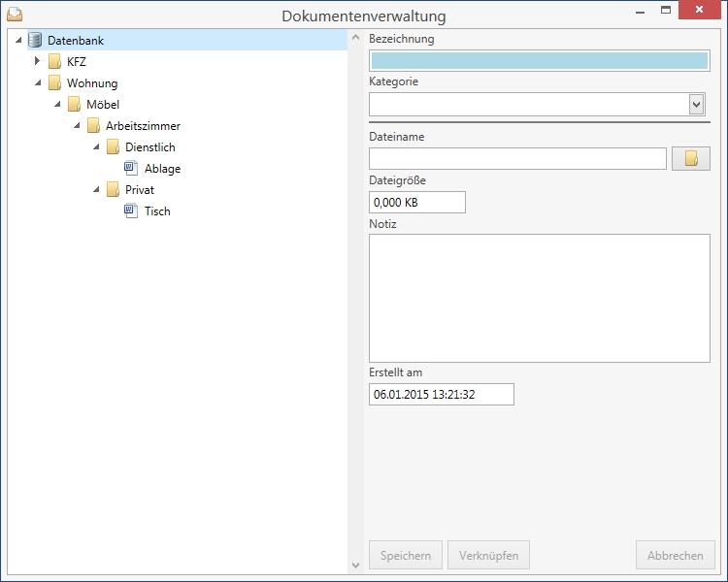Image resolution: width=728 pixels, height=582 pixels.
Task: Maximize the Dokumentenverwaltung window
Action: click(x=666, y=10)
